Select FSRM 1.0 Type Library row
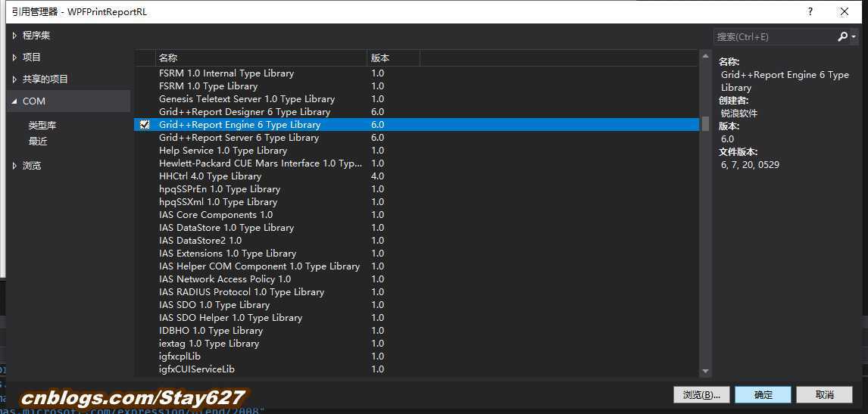The height and width of the screenshot is (414, 868). [x=417, y=86]
